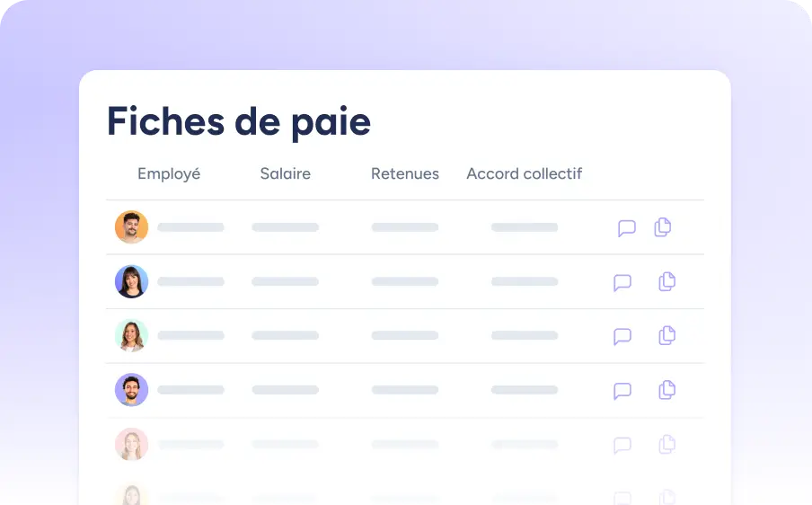Open comment icon in first employee row
812x505 pixels.
point(626,228)
